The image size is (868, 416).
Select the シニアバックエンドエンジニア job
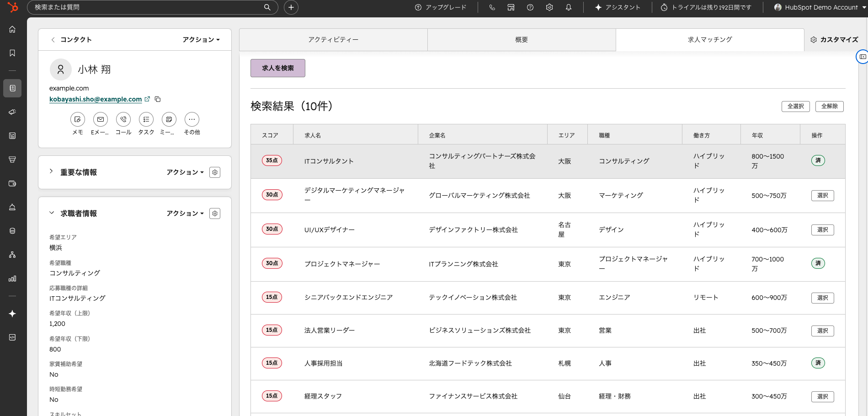(x=823, y=298)
